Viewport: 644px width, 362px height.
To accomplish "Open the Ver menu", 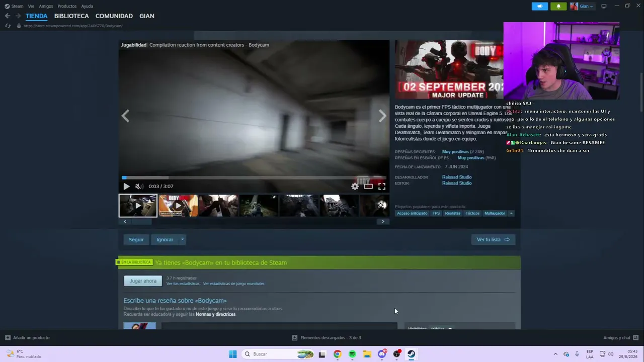I will click(x=31, y=6).
